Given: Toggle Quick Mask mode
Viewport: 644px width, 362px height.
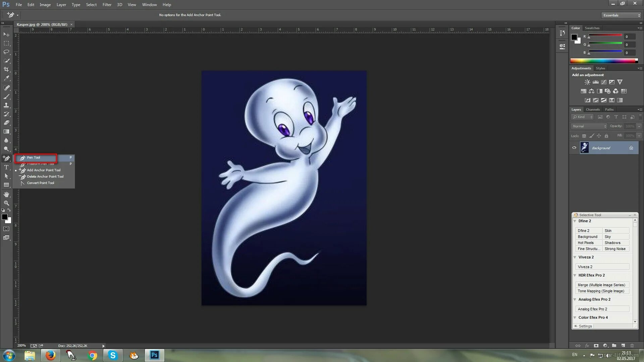Looking at the screenshot, I should coord(6,229).
